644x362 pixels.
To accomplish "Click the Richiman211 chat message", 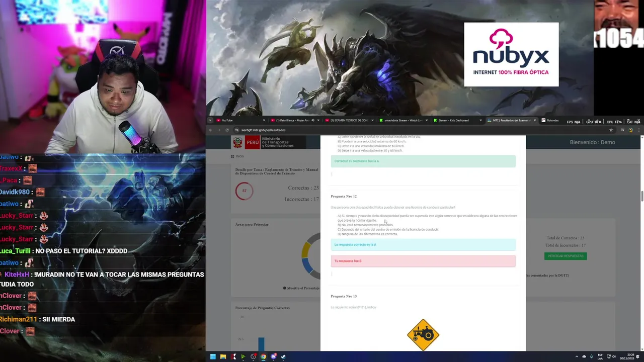I will click(x=38, y=319).
